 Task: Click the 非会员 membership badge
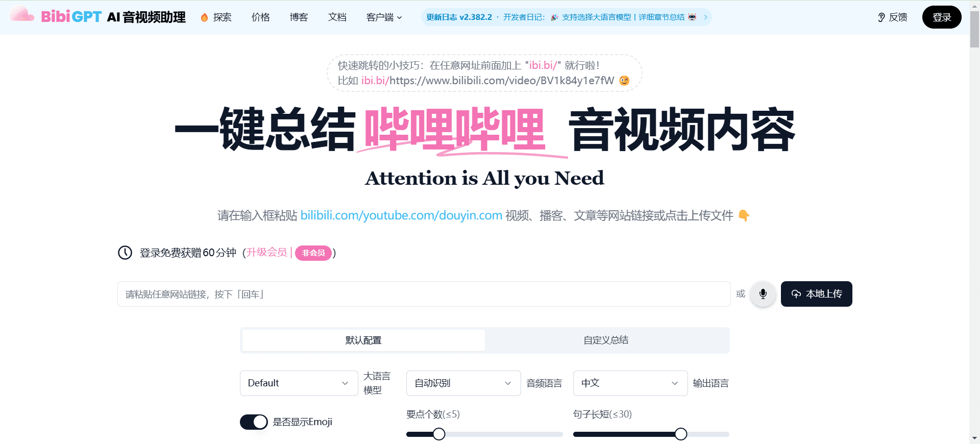(x=313, y=253)
